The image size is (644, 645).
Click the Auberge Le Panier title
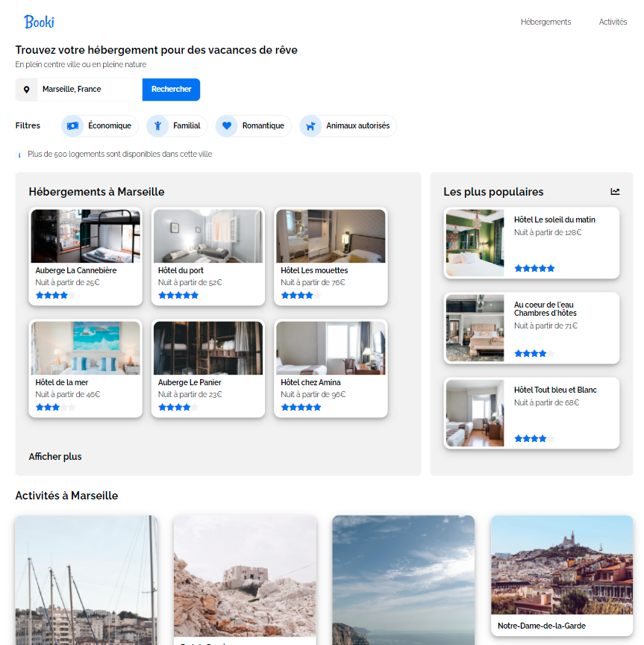click(x=190, y=382)
